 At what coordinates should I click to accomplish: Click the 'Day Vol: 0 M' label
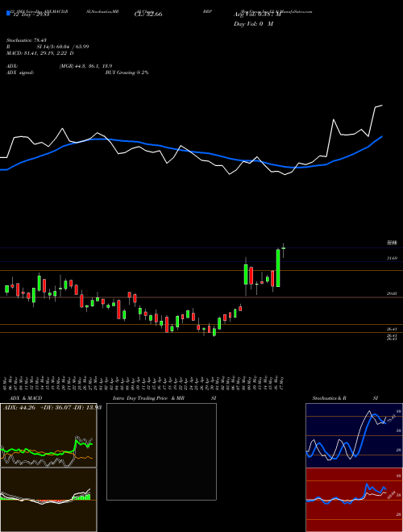pos(253,24)
